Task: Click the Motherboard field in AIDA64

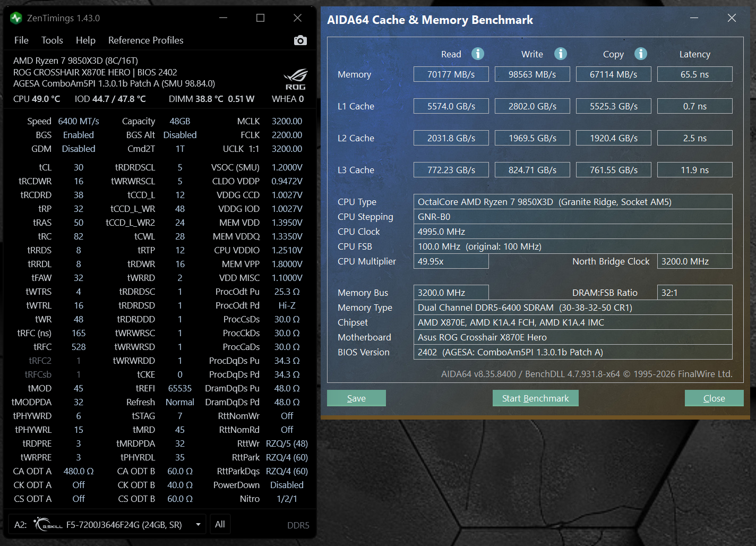Action: pos(573,337)
